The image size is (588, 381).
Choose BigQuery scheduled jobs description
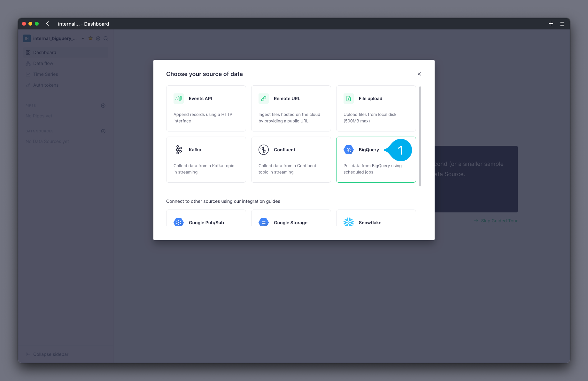click(x=373, y=169)
